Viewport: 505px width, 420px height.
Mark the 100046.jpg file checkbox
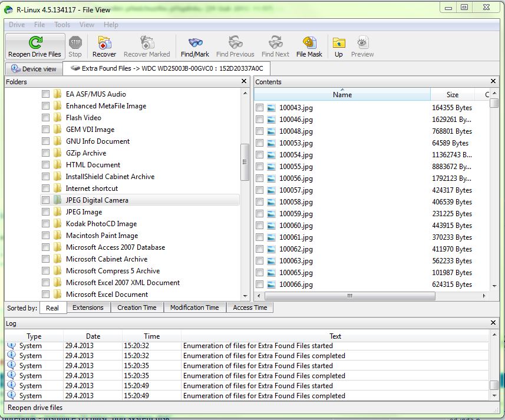[259, 120]
